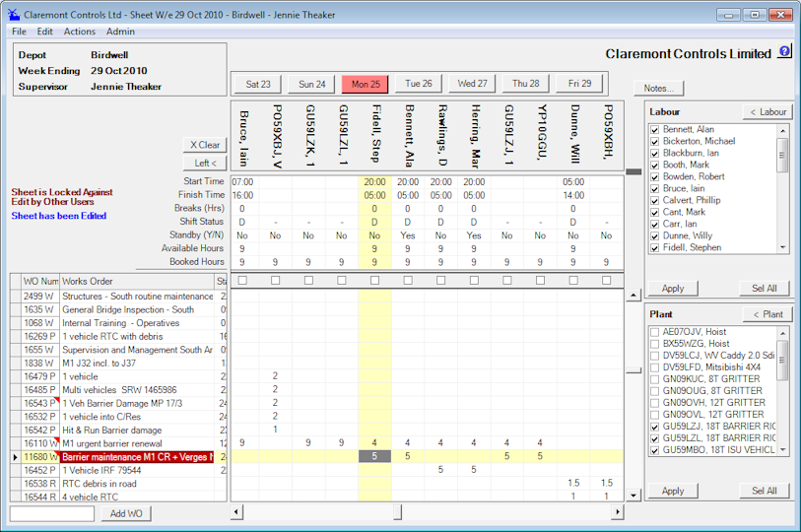Click red note marker on WO 16543
The image size is (801, 532).
click(58, 400)
